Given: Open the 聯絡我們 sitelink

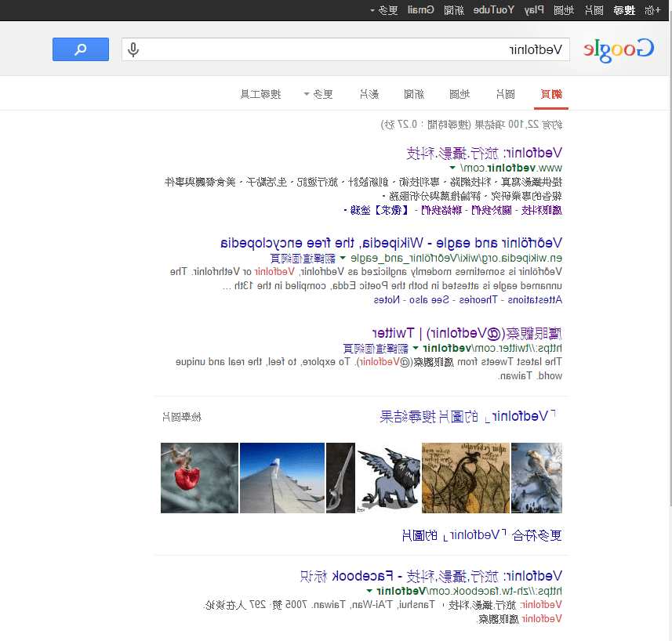Looking at the screenshot, I should [x=441, y=210].
